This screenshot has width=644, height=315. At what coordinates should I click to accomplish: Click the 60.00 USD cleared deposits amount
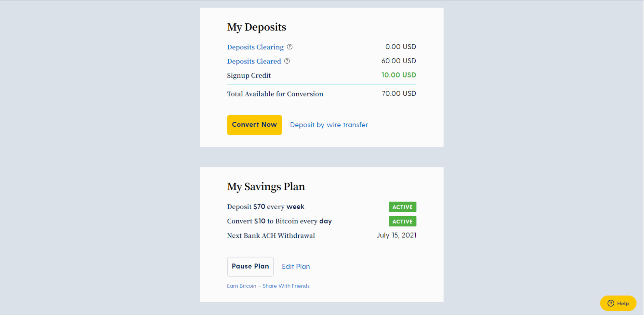pos(399,61)
